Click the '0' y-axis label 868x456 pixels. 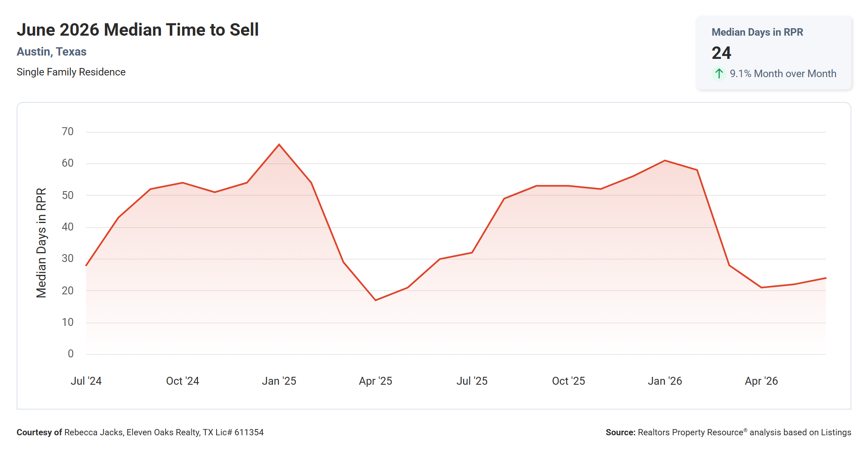pyautogui.click(x=70, y=354)
